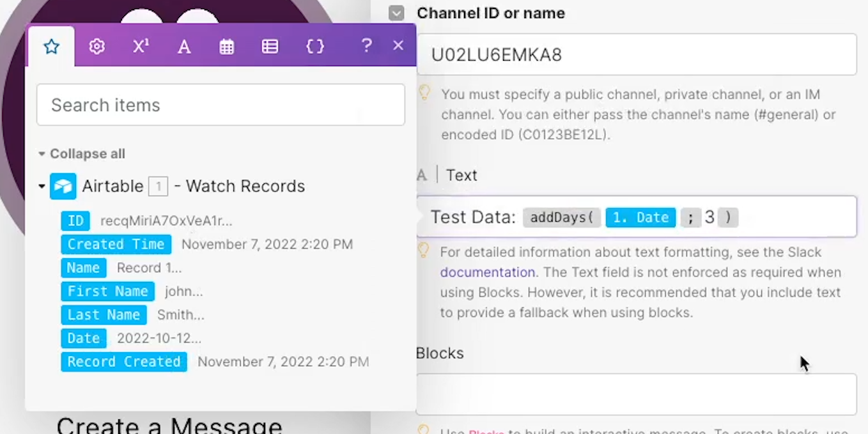The height and width of the screenshot is (434, 868).
Task: Open date and time functions calendar tab
Action: tap(227, 47)
